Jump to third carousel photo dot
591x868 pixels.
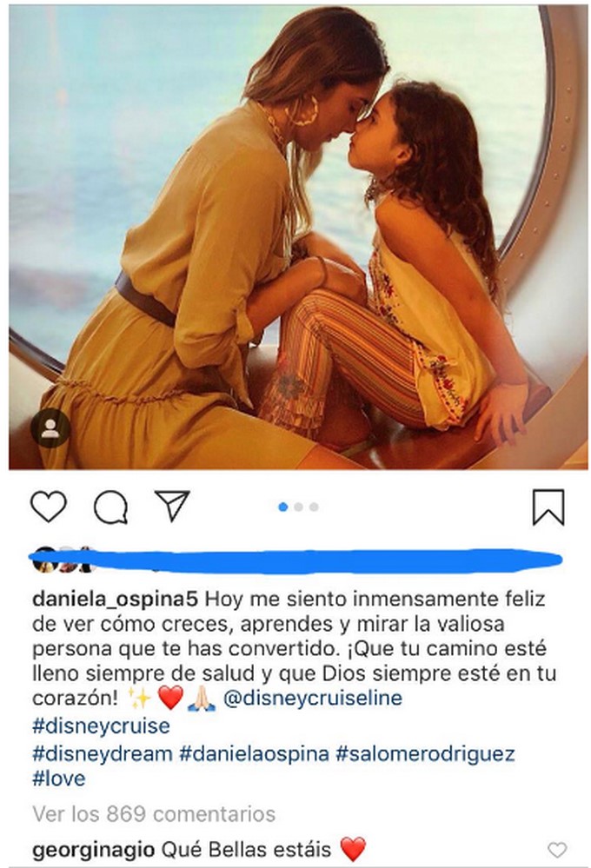314,507
